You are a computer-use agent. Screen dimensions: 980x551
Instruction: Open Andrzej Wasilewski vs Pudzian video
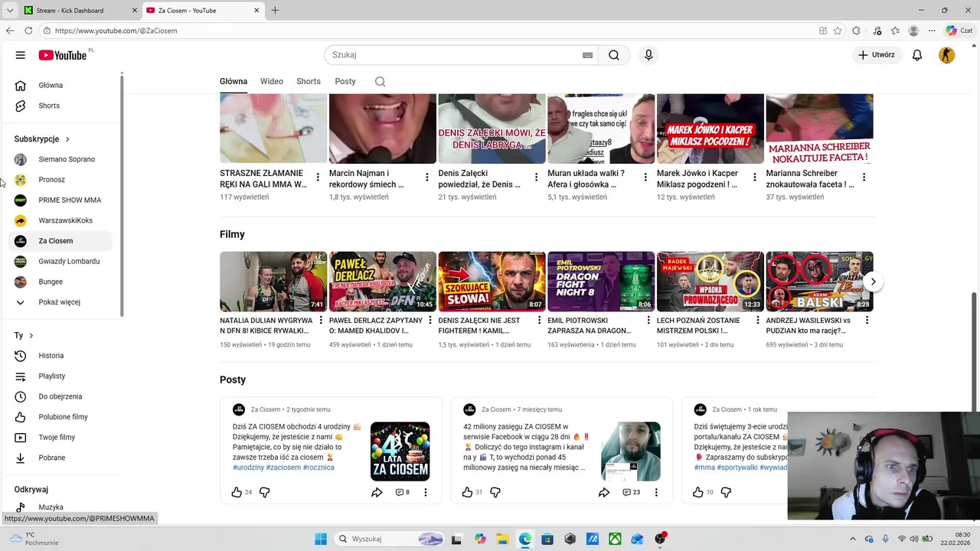pyautogui.click(x=819, y=282)
